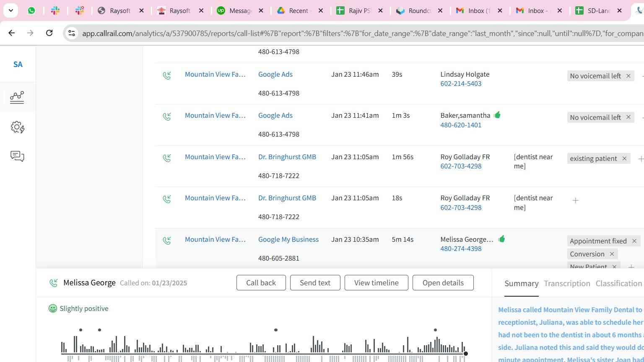Image resolution: width=644 pixels, height=362 pixels.
Task: Open Google My Business source link
Action: tap(288, 239)
